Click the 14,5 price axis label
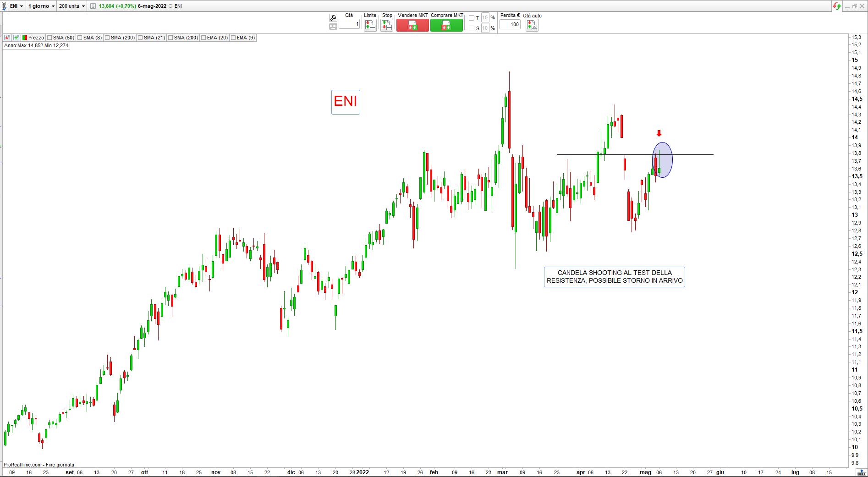 click(857, 99)
